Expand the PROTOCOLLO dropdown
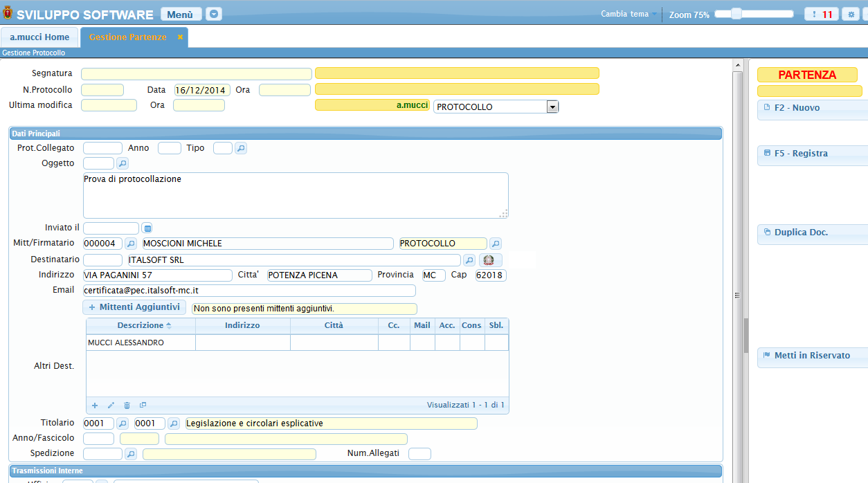Image resolution: width=868 pixels, height=483 pixels. coord(552,107)
